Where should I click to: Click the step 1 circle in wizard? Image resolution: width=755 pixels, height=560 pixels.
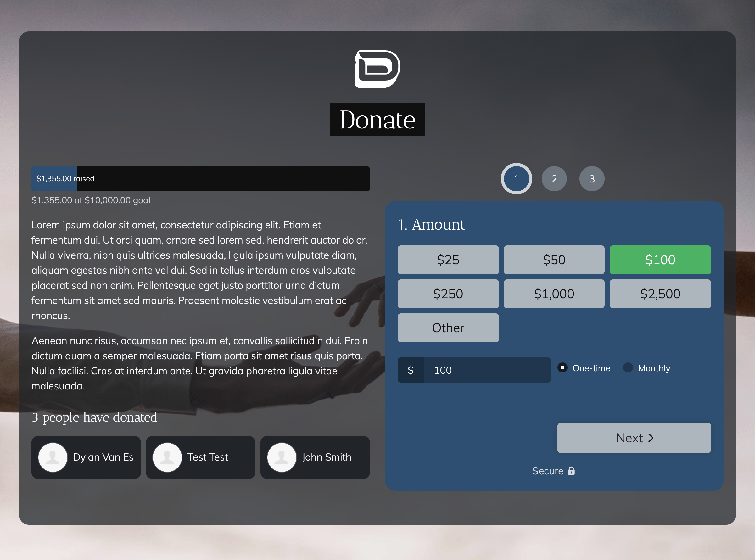click(516, 179)
